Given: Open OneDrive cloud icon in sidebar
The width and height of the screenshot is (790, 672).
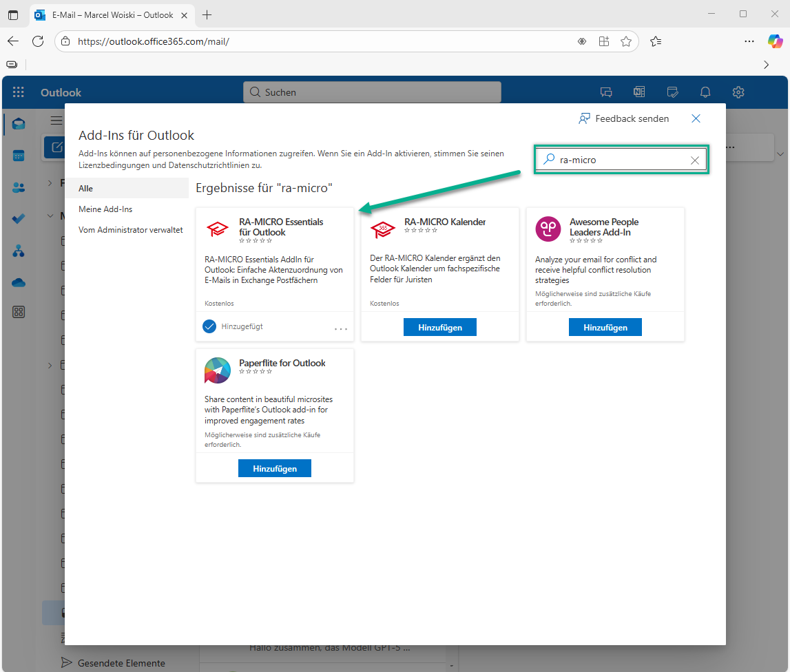Looking at the screenshot, I should point(19,282).
